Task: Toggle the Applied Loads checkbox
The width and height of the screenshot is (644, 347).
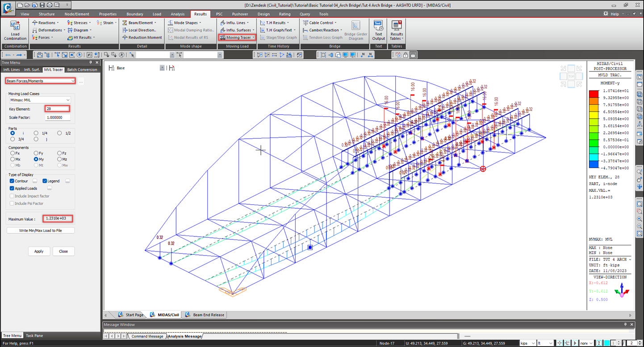Action: 12,188
